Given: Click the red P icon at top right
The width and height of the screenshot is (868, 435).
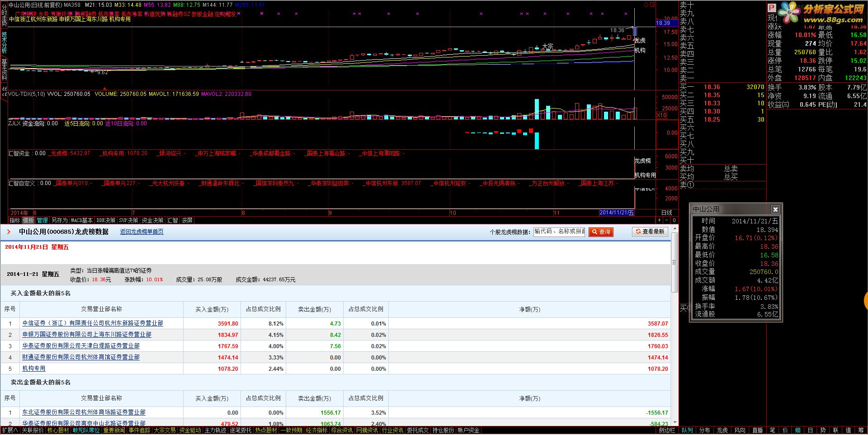Looking at the screenshot, I should coord(772,8).
